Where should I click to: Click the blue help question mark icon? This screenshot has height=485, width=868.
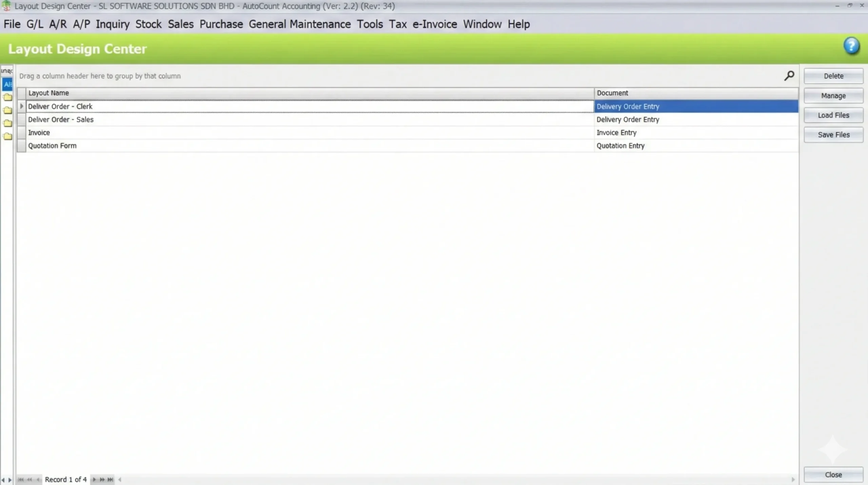point(851,46)
